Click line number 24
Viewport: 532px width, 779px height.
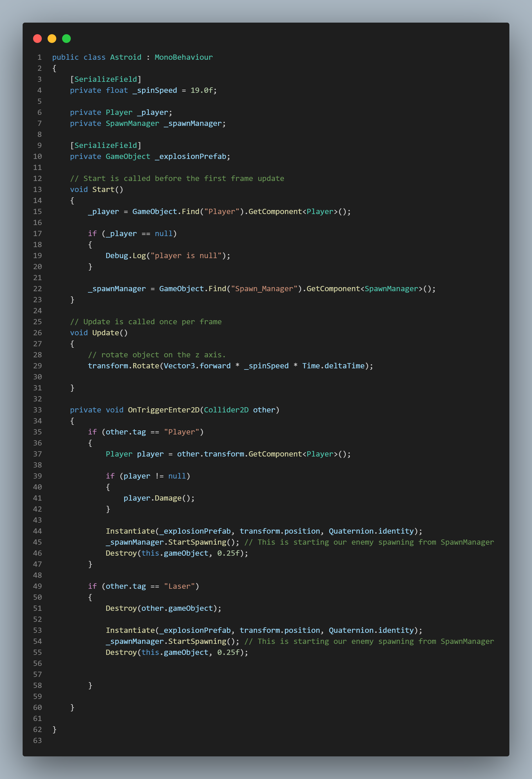point(37,311)
